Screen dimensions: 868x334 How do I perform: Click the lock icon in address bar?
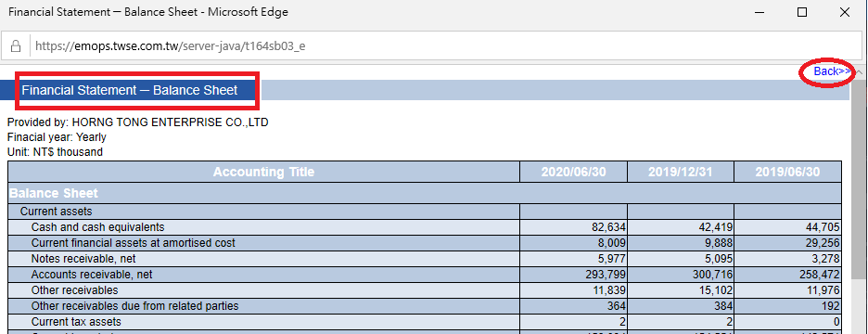point(16,45)
